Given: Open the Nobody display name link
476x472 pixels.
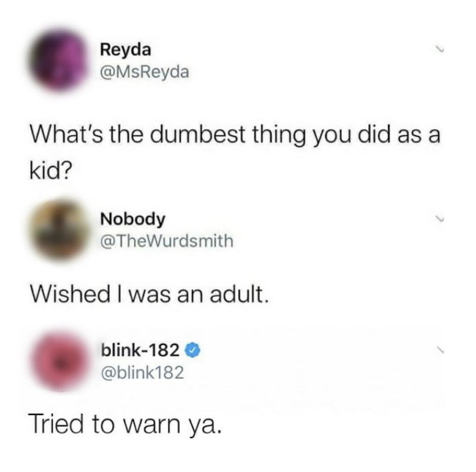Looking at the screenshot, I should tap(133, 219).
